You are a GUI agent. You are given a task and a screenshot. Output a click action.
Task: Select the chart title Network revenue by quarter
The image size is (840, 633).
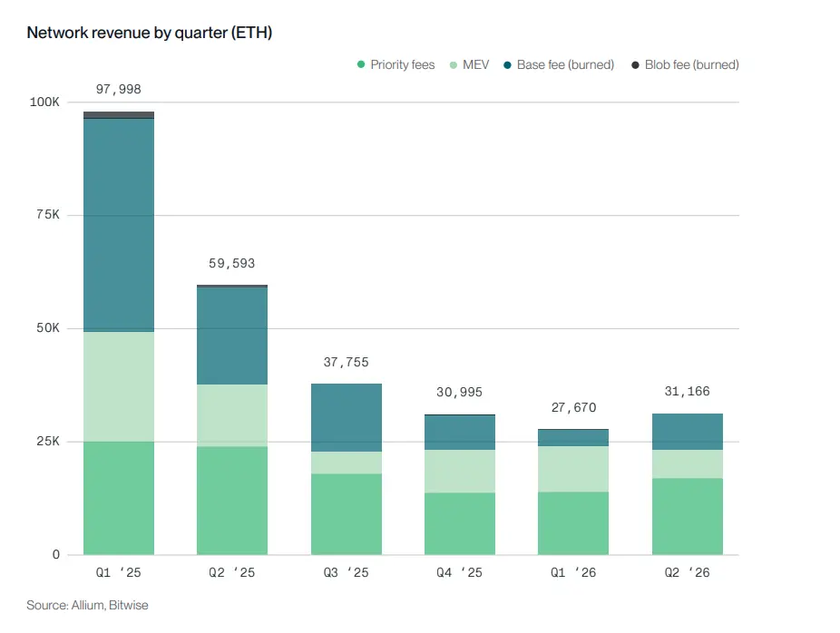tap(150, 33)
